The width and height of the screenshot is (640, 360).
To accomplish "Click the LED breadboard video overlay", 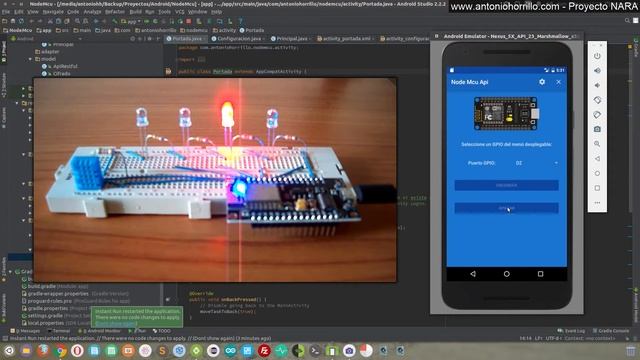I will pos(215,180).
